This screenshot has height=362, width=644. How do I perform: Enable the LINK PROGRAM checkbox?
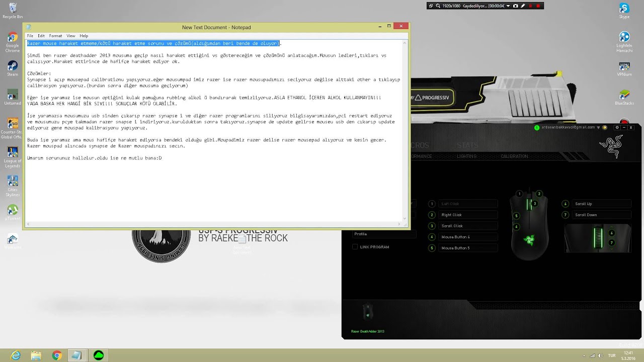pos(355,247)
